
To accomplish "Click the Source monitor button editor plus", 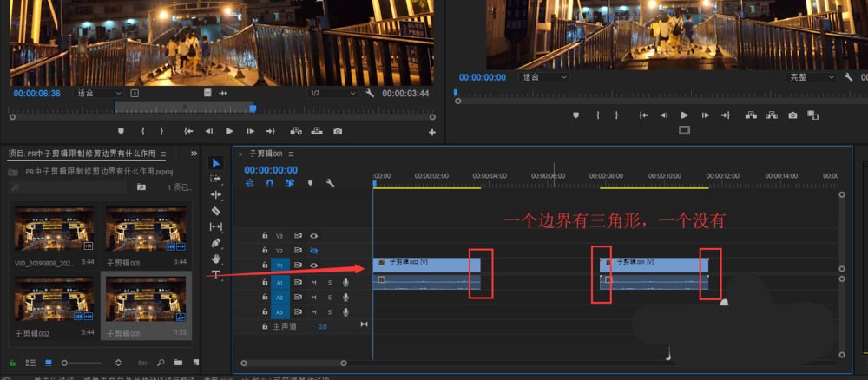I will coord(432,132).
